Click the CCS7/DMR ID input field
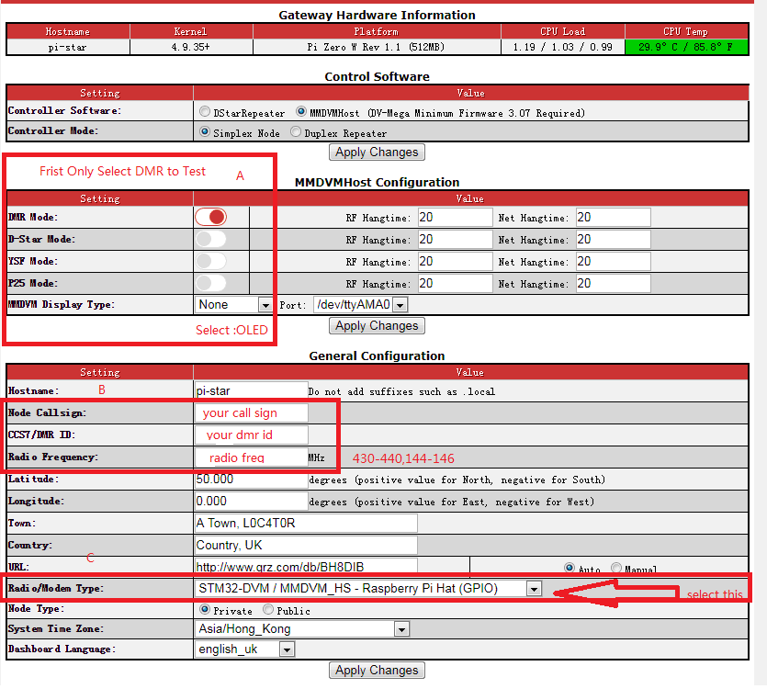This screenshot has width=767, height=700. 252,435
